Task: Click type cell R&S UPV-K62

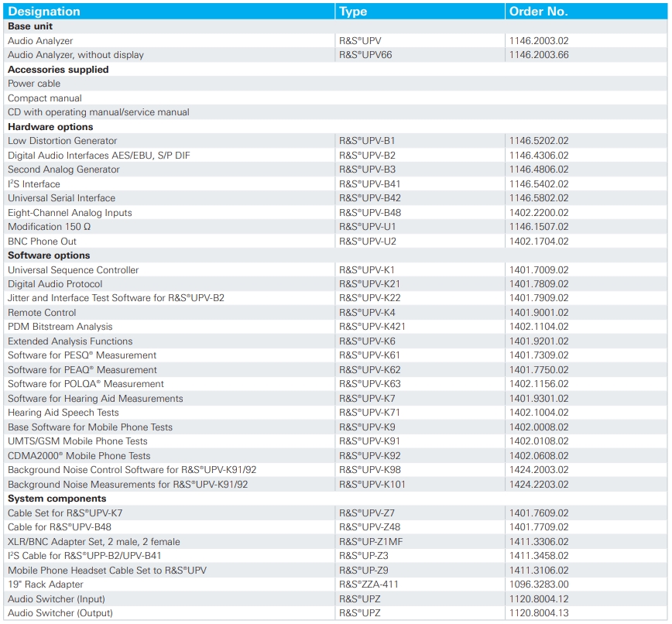Action: tap(370, 370)
